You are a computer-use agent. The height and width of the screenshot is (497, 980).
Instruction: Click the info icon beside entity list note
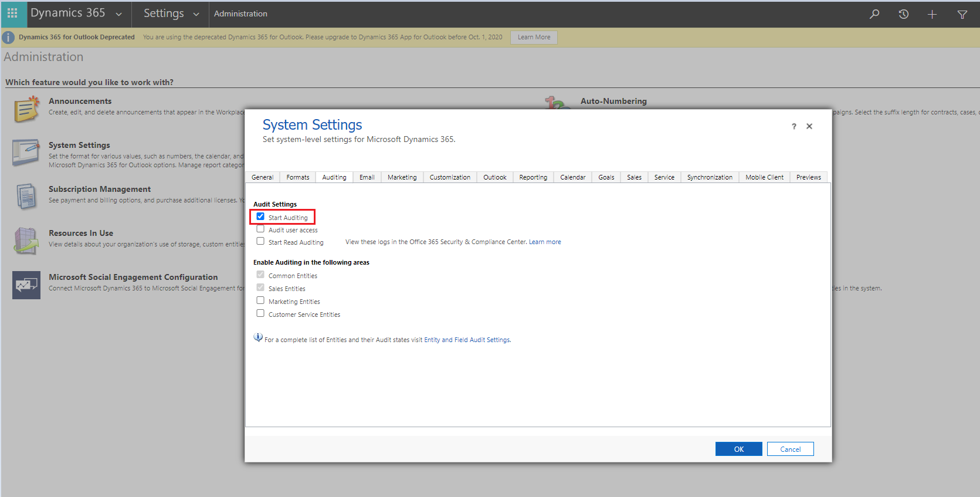[258, 337]
